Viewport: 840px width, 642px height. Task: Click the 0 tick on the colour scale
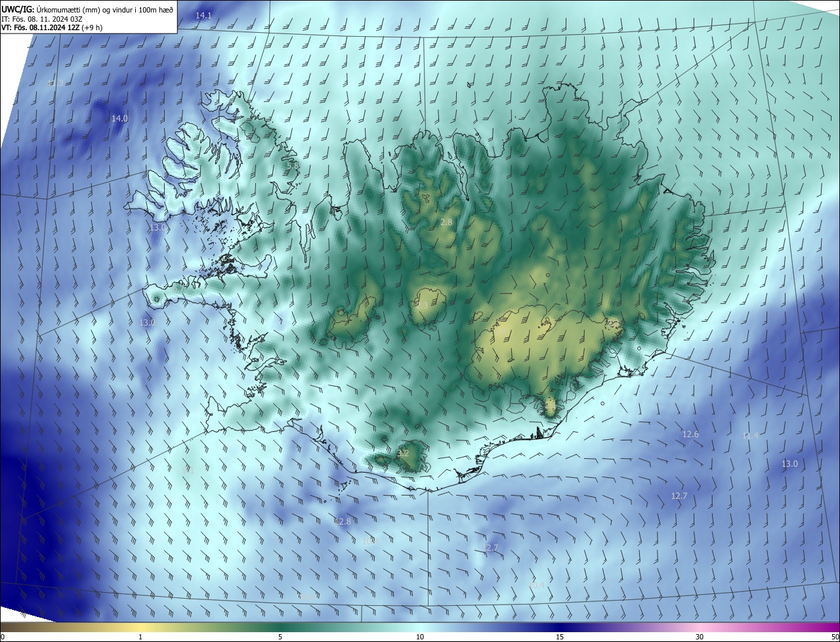(x=2, y=637)
